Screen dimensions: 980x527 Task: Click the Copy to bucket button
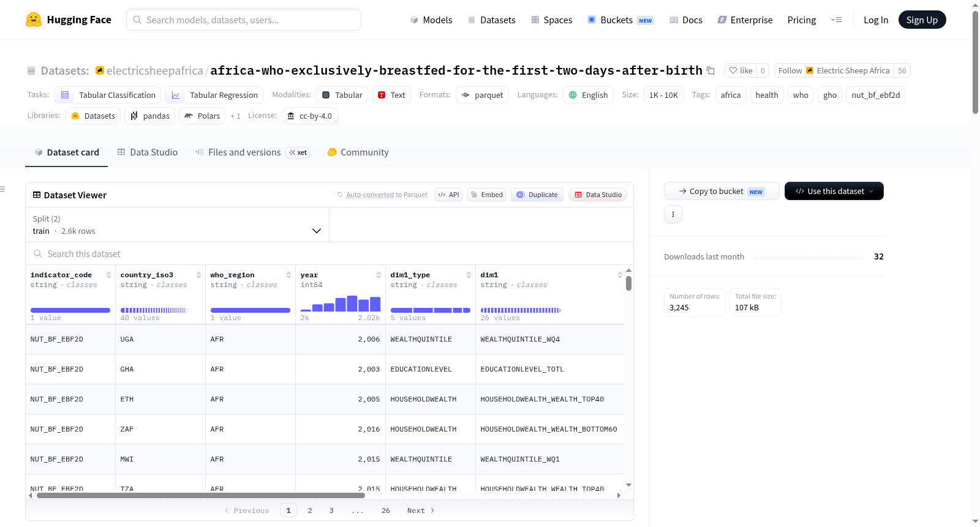pos(722,191)
